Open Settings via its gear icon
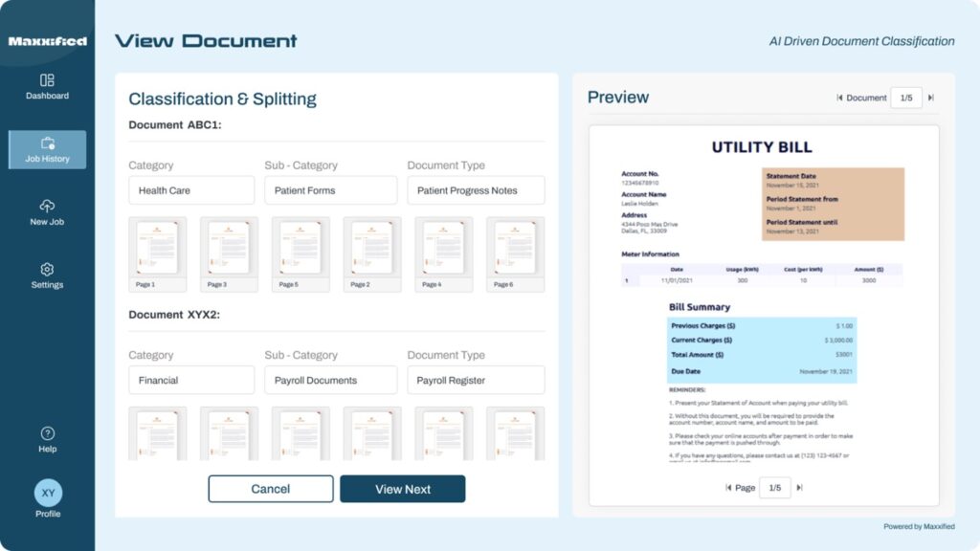Viewport: 980px width, 551px height. (46, 268)
